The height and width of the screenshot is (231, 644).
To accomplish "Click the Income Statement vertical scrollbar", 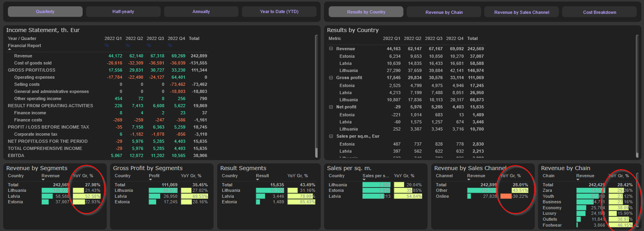I will (x=316, y=95).
